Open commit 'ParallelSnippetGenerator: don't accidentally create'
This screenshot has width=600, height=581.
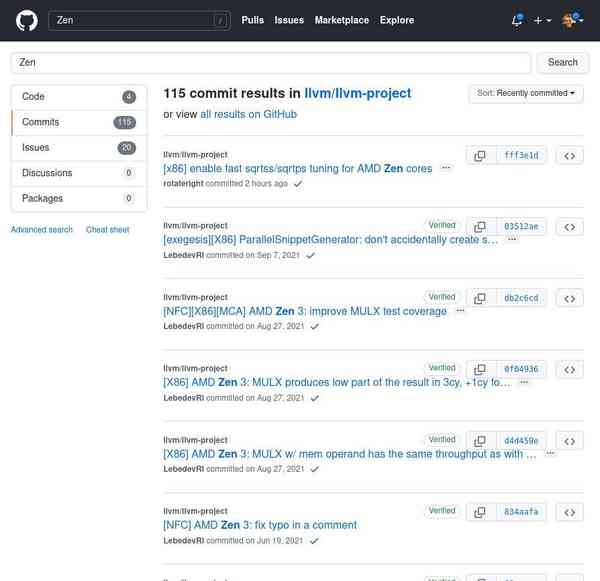pyautogui.click(x=330, y=240)
